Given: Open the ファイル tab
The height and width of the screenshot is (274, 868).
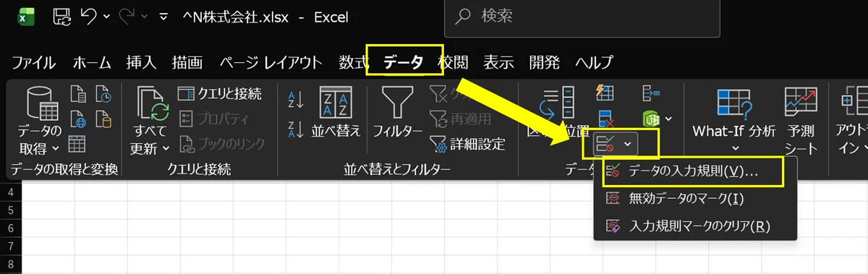Looking at the screenshot, I should tap(33, 62).
